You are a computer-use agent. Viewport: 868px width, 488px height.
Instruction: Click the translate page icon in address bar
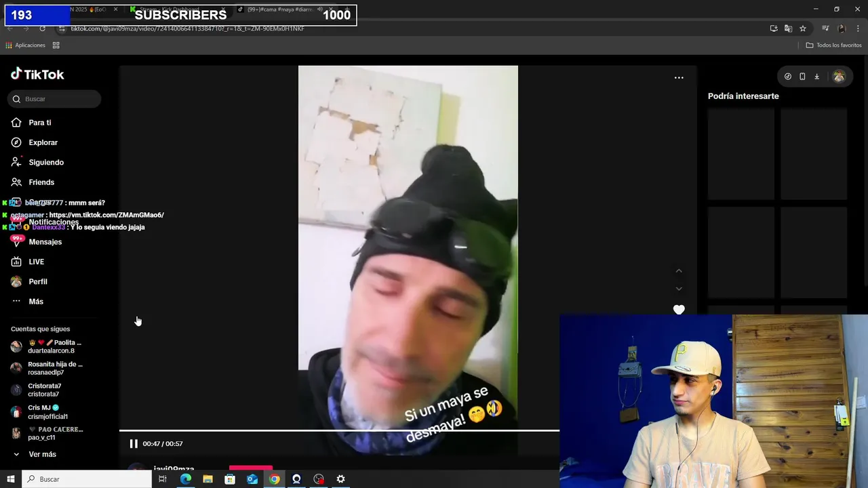(x=788, y=28)
